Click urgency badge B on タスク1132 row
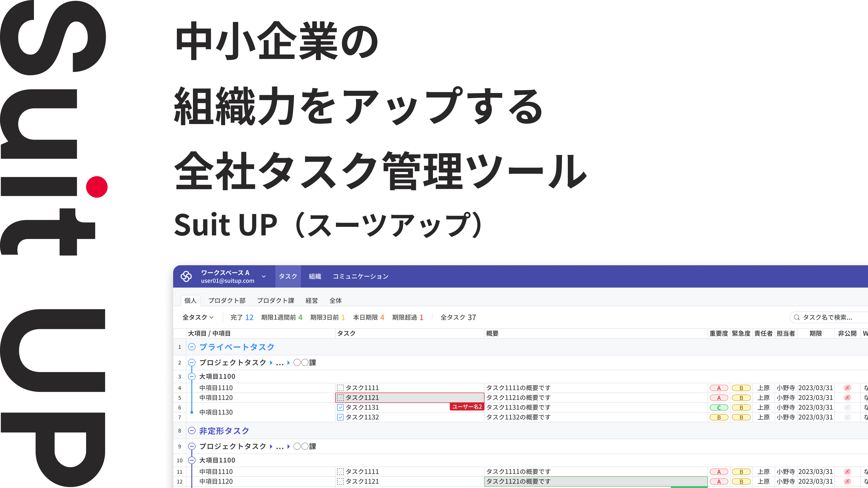The image size is (868, 488). click(741, 417)
